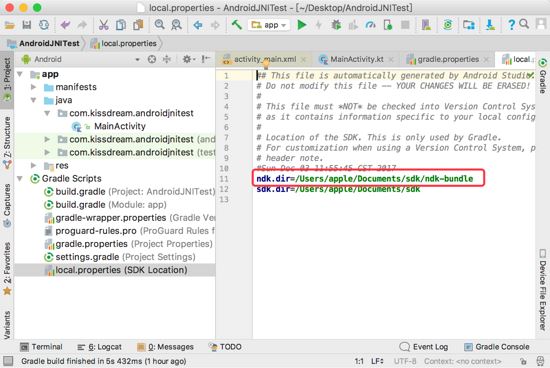
Task: Expand the res folder
Action: (x=33, y=165)
